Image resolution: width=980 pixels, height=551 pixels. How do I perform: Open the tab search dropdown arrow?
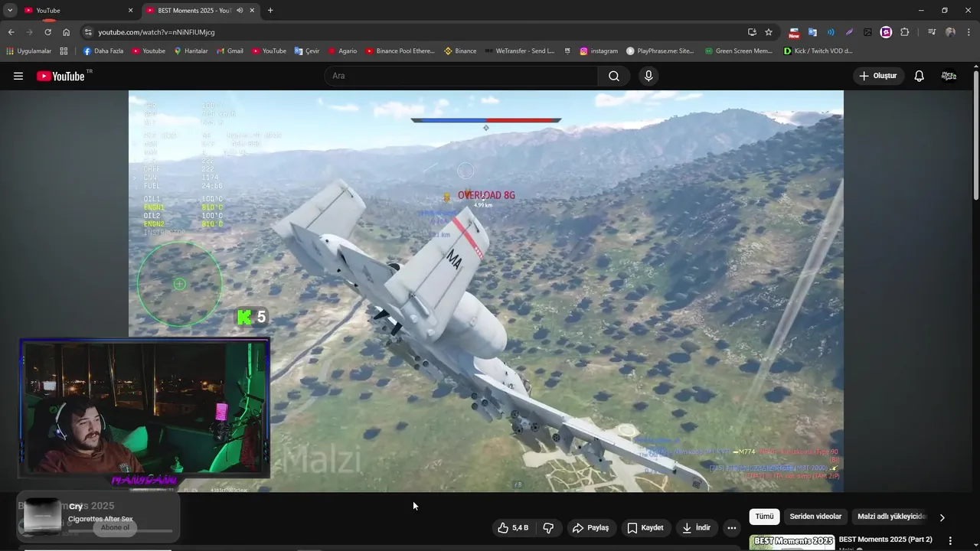(10, 11)
